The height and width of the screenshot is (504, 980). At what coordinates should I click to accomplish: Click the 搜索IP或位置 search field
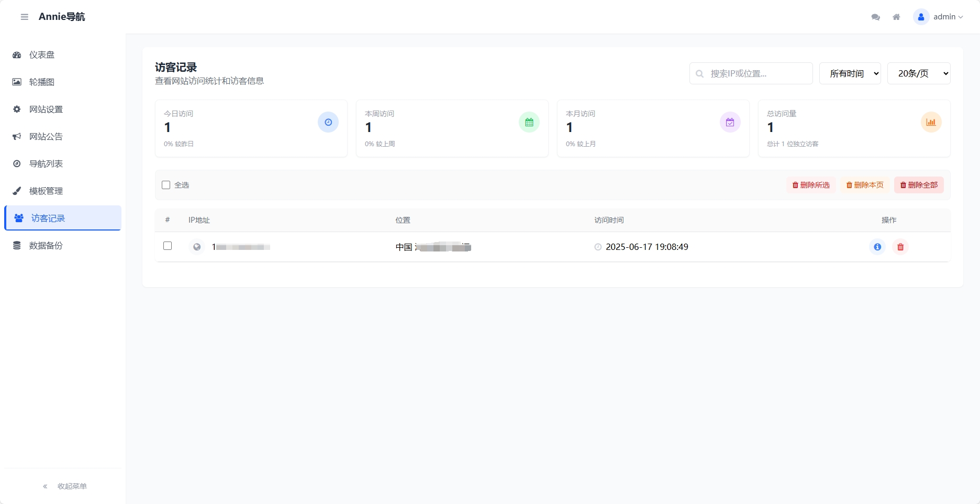(751, 73)
